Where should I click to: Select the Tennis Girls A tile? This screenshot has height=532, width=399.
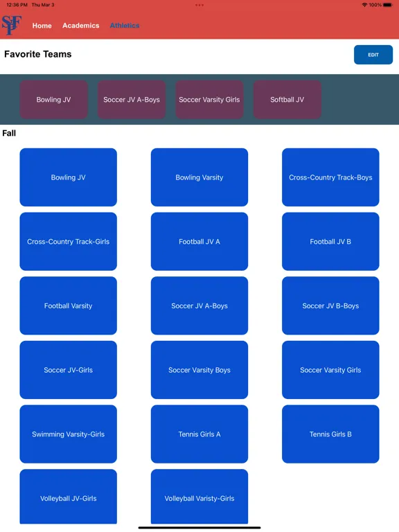[x=199, y=434]
